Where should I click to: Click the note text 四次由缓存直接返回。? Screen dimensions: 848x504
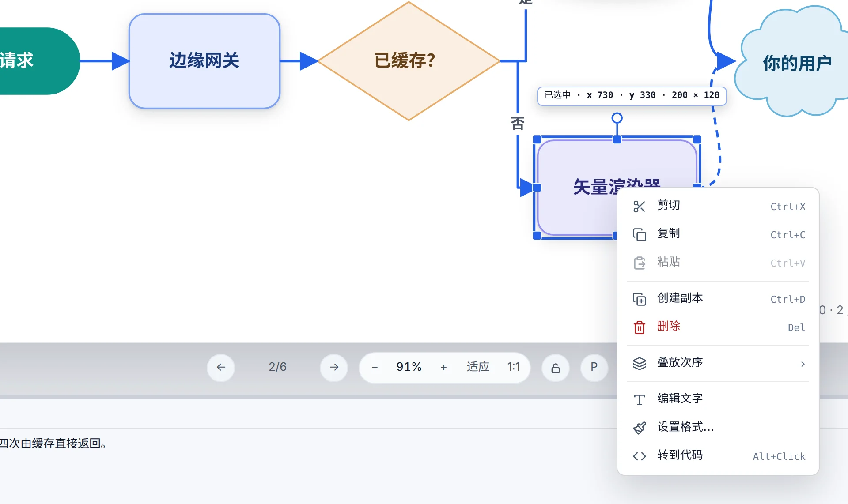(x=53, y=444)
